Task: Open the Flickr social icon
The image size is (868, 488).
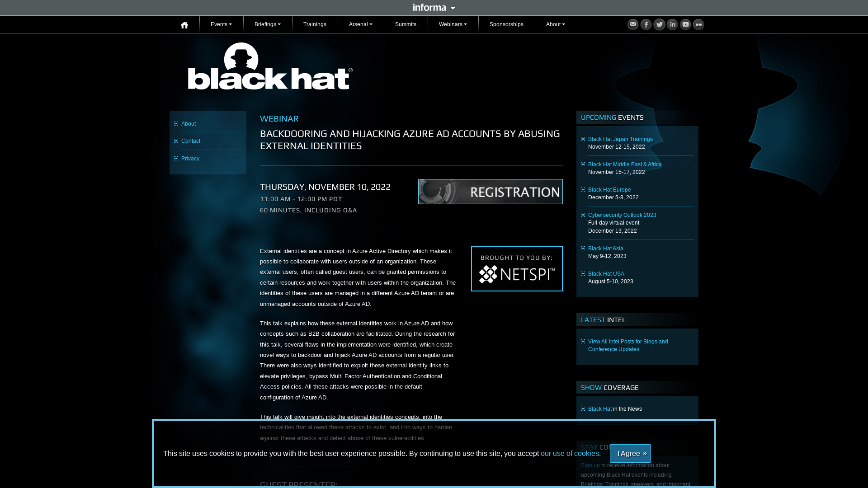Action: (698, 24)
